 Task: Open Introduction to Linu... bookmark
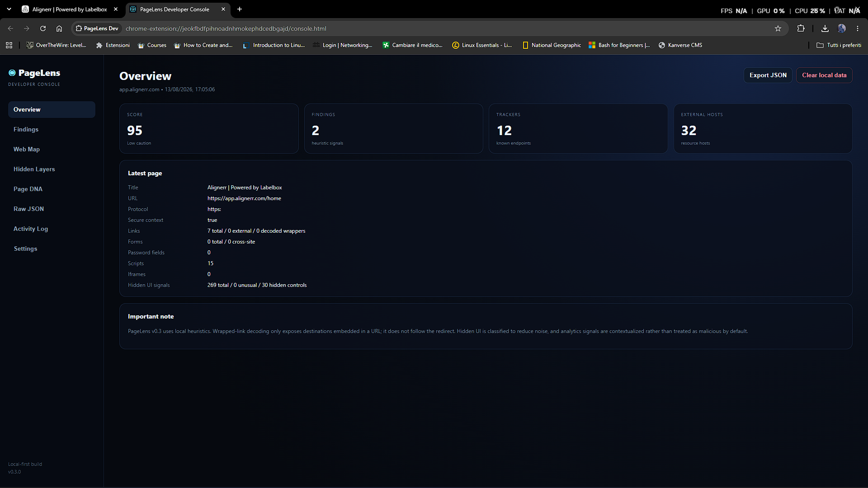[x=274, y=45]
